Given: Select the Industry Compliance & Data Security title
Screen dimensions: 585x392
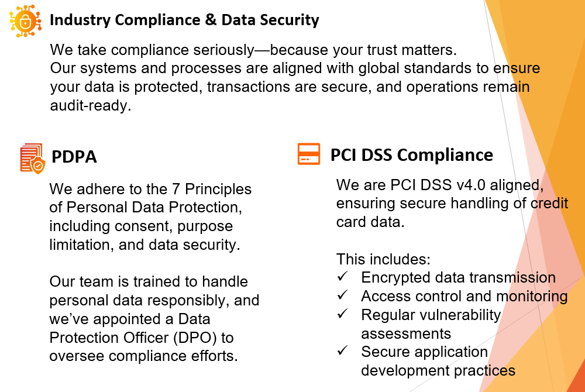Looking at the screenshot, I should tap(184, 20).
